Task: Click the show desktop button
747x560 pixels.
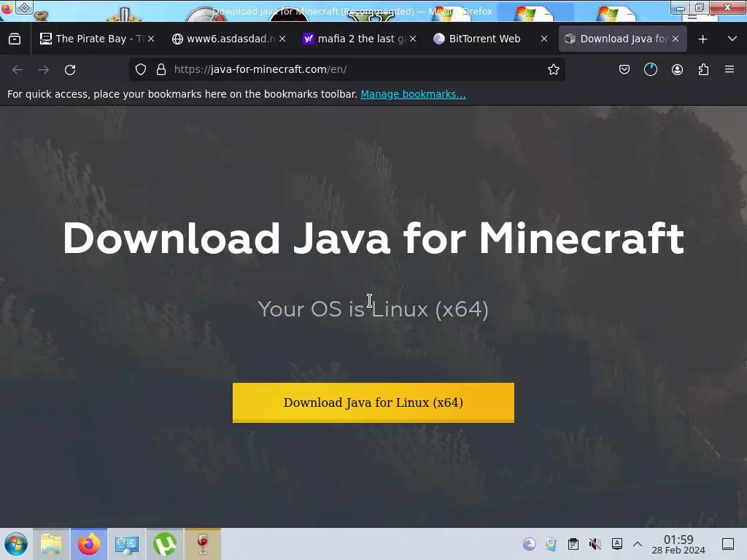Action: click(728, 544)
